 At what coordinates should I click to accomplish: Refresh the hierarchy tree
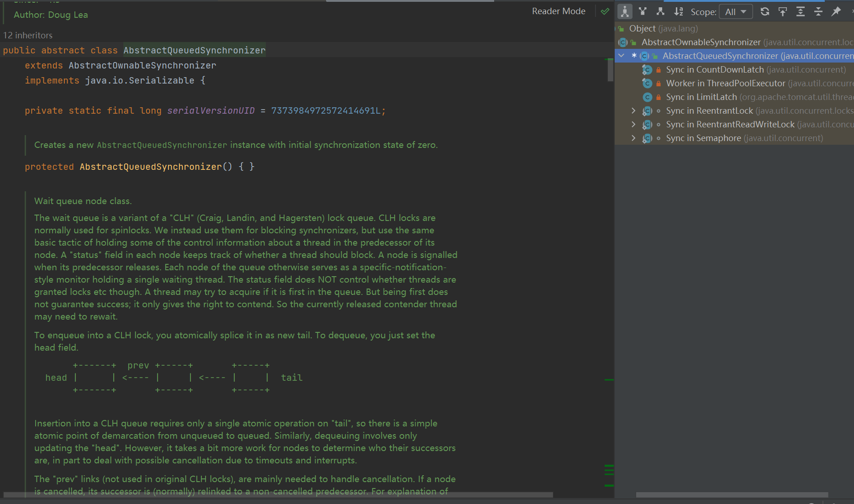[765, 11]
